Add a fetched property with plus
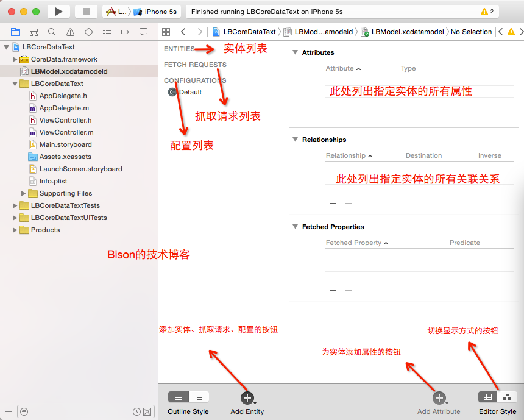The height and width of the screenshot is (420, 524). 333,290
